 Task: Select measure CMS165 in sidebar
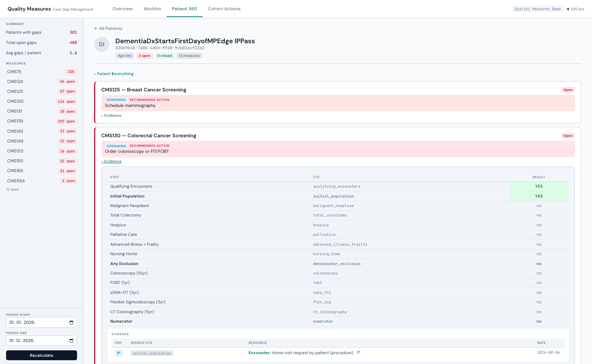point(41,171)
